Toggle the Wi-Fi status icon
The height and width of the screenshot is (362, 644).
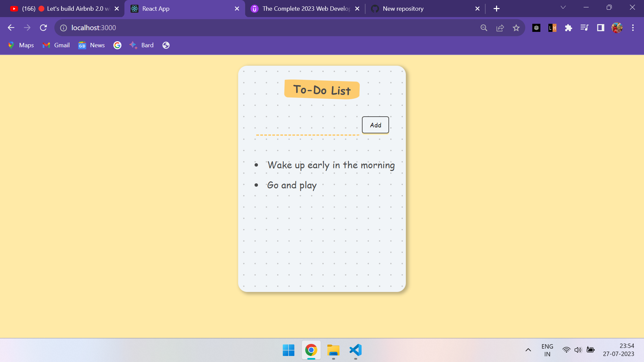pos(567,350)
